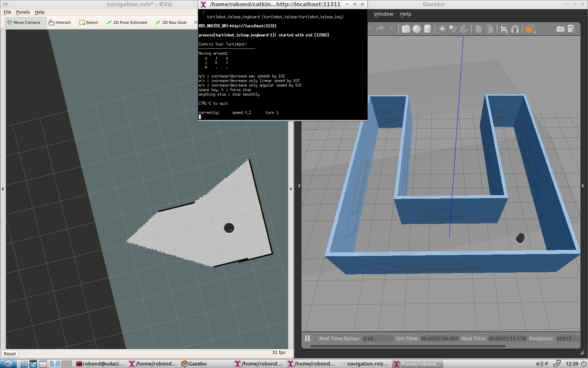
Task: Toggle the Gazebo snap magnet tool
Action: pyautogui.click(x=515, y=29)
